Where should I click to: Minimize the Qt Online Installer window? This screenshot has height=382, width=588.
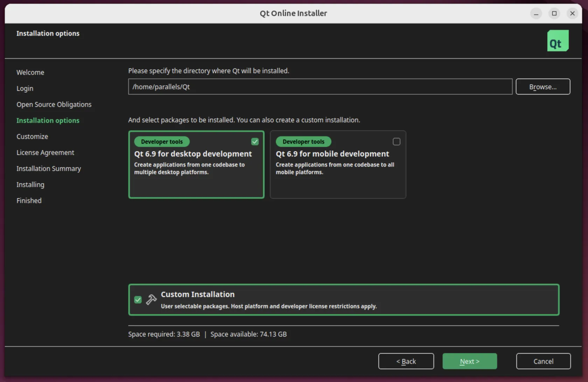point(536,13)
